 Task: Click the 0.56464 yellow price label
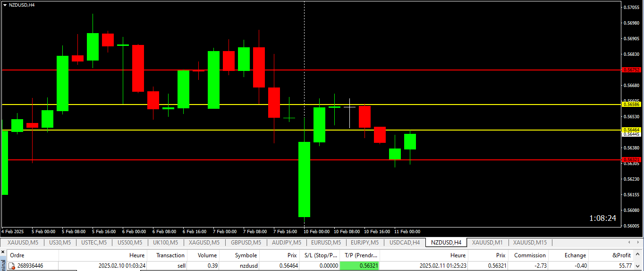coord(632,130)
